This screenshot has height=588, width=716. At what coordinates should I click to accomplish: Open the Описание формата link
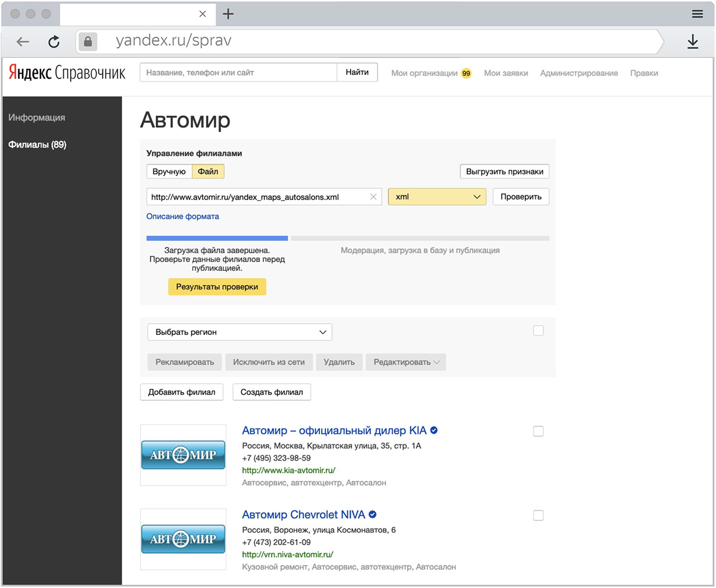pyautogui.click(x=182, y=216)
